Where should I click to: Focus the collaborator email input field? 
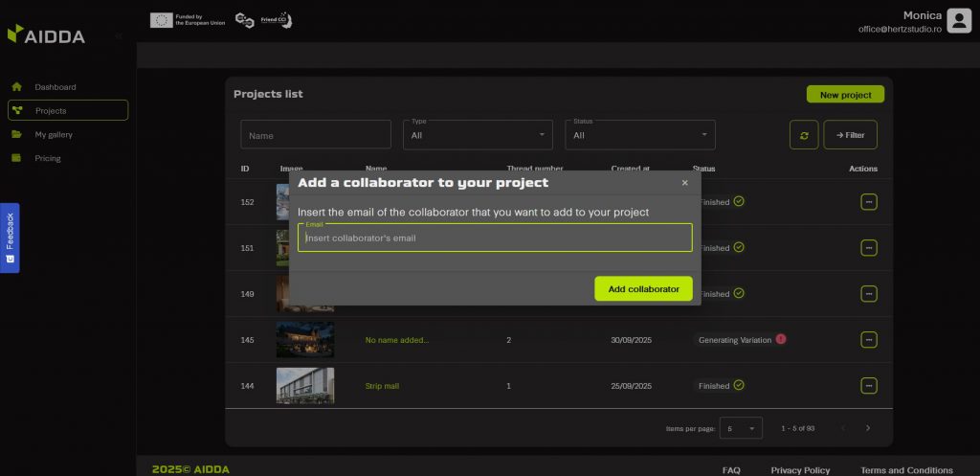click(495, 238)
